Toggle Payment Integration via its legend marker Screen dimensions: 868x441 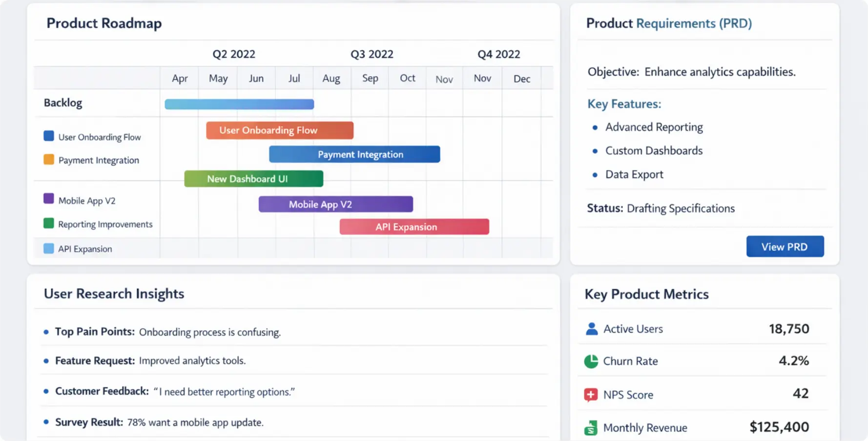click(48, 159)
